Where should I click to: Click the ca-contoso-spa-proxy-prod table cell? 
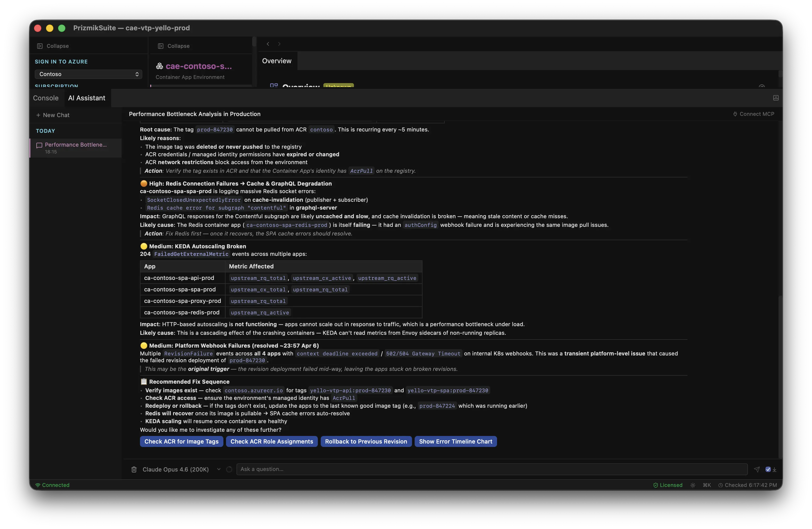pos(183,301)
